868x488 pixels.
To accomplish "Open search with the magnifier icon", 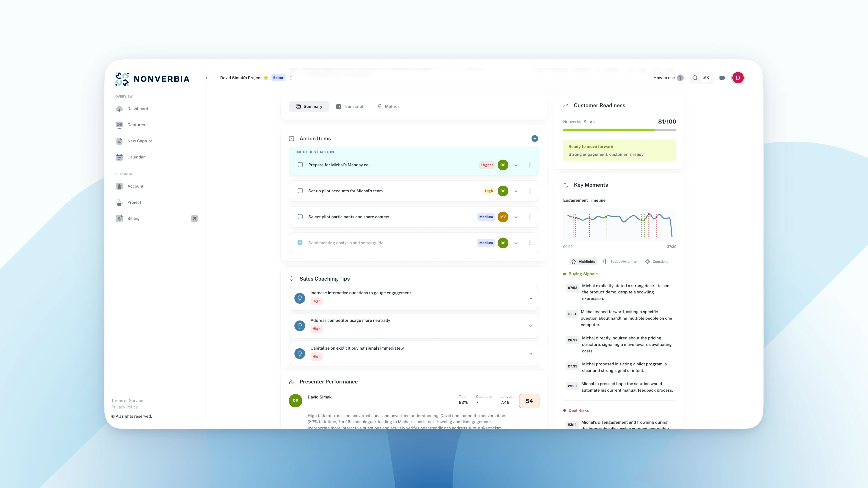I will [695, 78].
